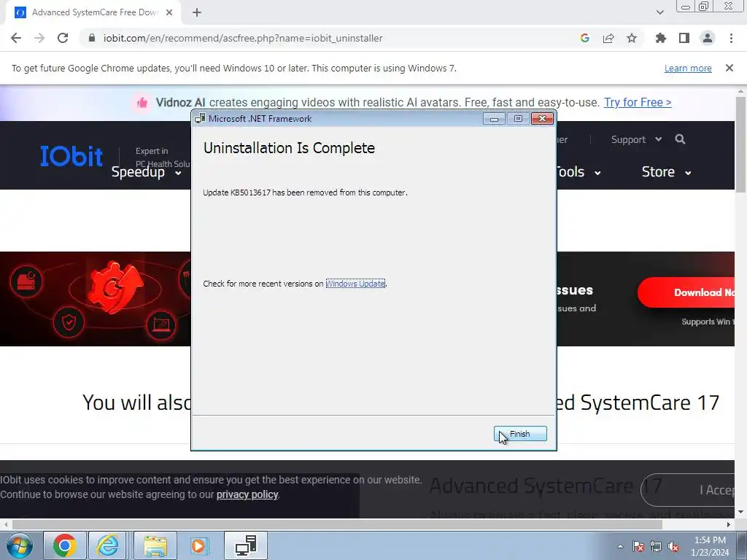Click the Google icon in address bar
747x560 pixels.
tap(585, 38)
